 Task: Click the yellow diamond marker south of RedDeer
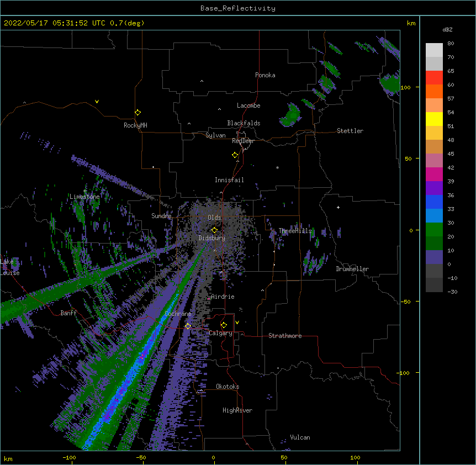pyautogui.click(x=235, y=155)
